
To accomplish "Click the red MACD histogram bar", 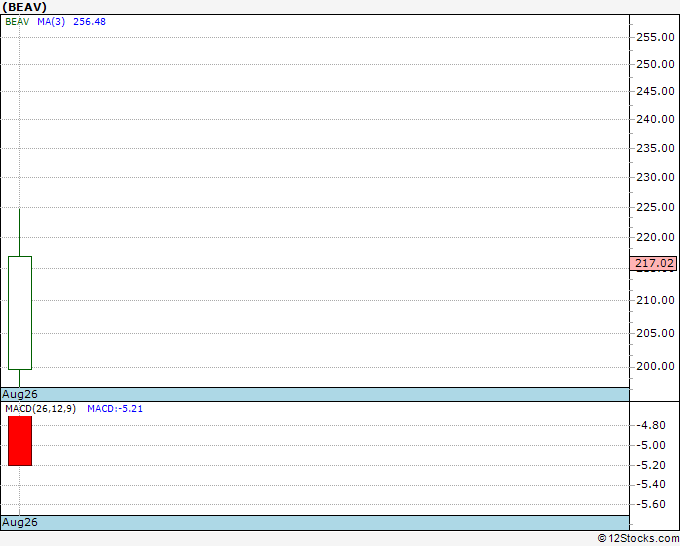I will (x=20, y=441).
